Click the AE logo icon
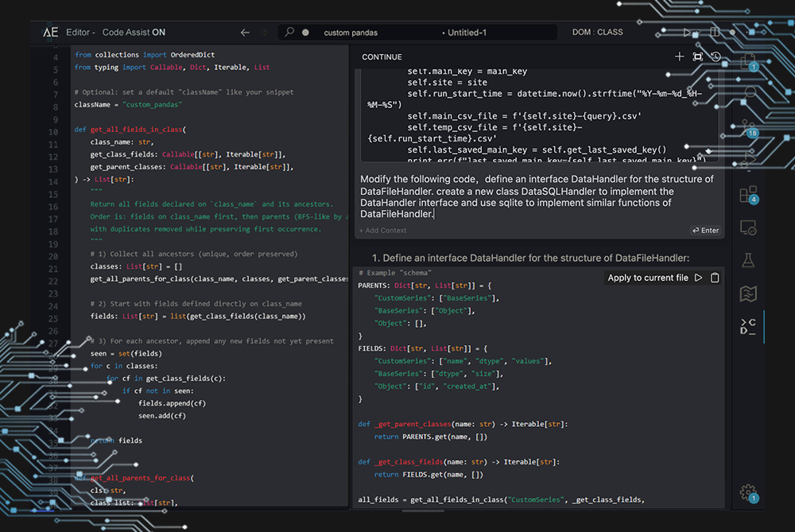 (x=50, y=33)
